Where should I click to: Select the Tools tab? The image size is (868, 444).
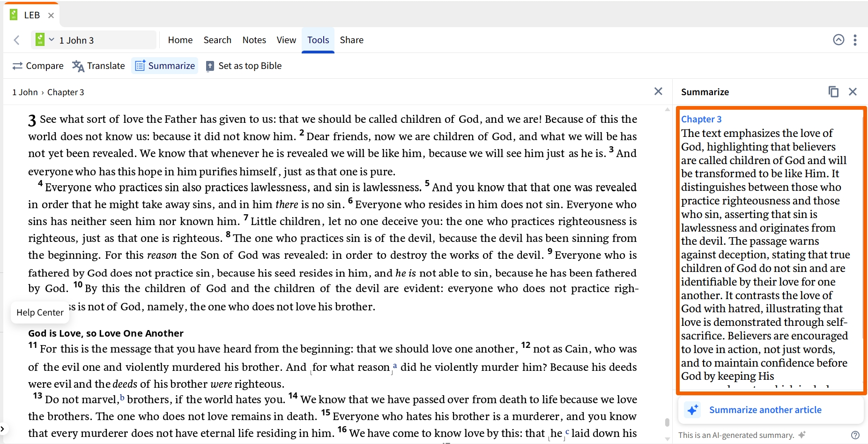(318, 40)
